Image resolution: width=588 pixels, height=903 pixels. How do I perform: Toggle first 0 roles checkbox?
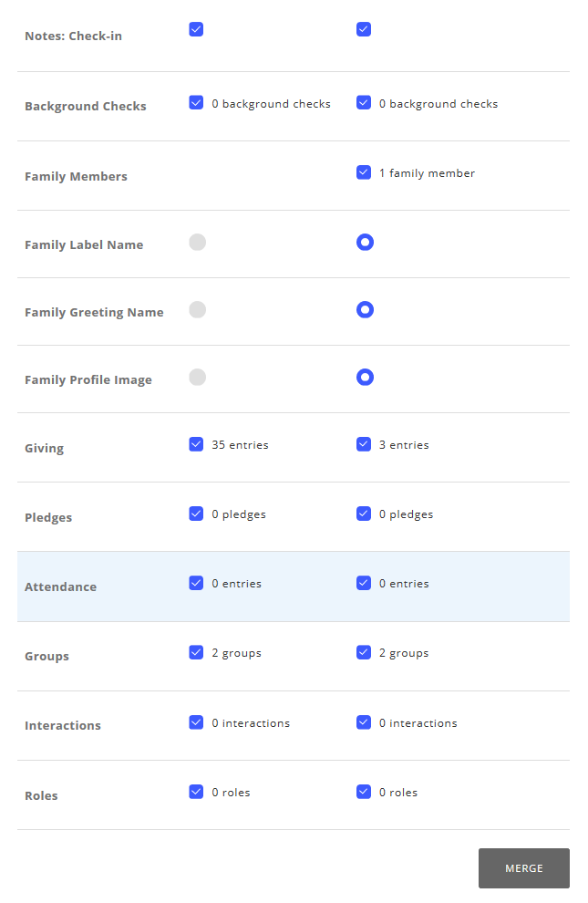click(x=196, y=792)
